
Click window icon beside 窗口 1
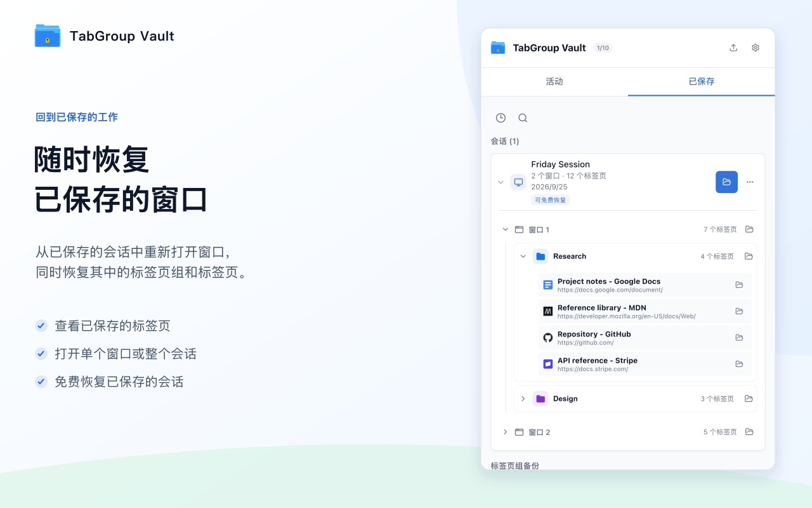(519, 230)
